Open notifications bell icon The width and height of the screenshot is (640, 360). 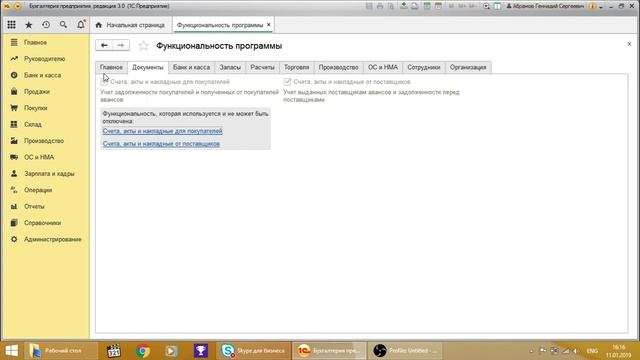[x=81, y=24]
